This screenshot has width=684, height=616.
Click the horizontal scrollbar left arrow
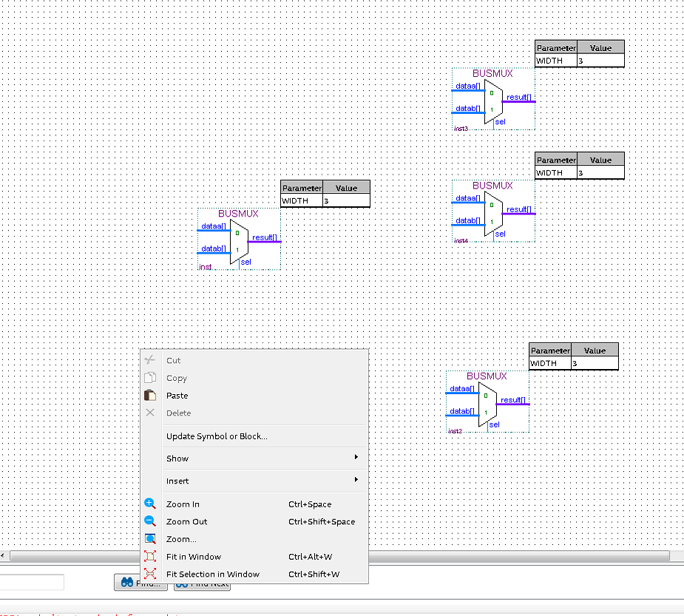click(3, 555)
